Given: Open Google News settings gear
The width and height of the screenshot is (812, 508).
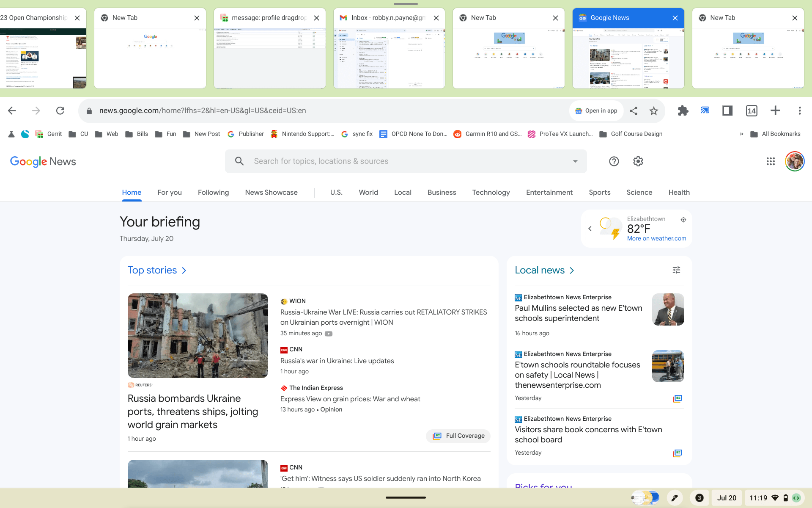Looking at the screenshot, I should pyautogui.click(x=638, y=161).
